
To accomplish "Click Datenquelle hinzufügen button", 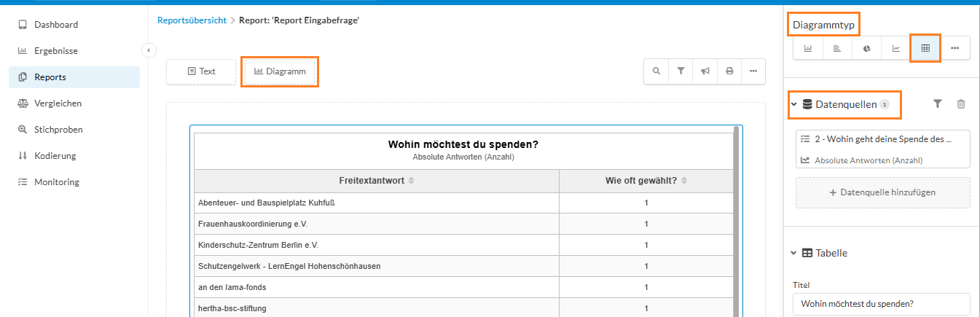I will 882,192.
